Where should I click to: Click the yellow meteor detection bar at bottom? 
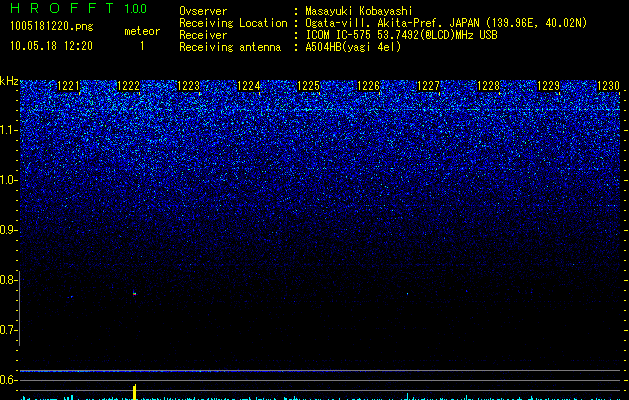click(x=135, y=392)
